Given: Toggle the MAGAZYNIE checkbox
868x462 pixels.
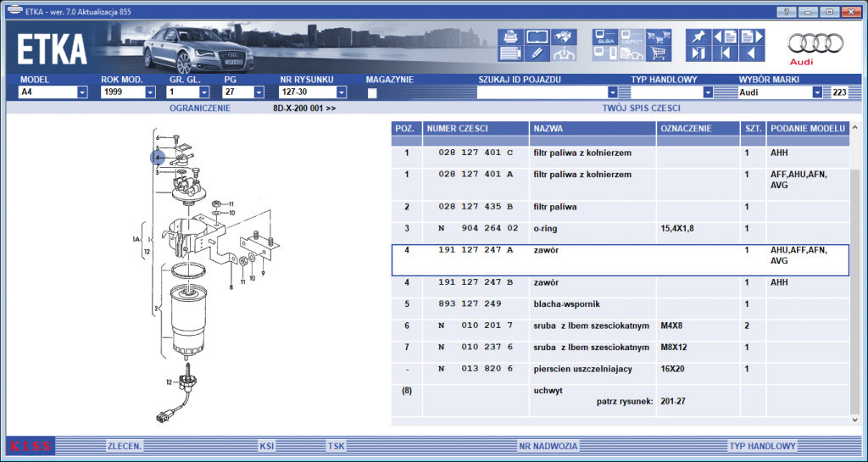Looking at the screenshot, I should click(372, 93).
